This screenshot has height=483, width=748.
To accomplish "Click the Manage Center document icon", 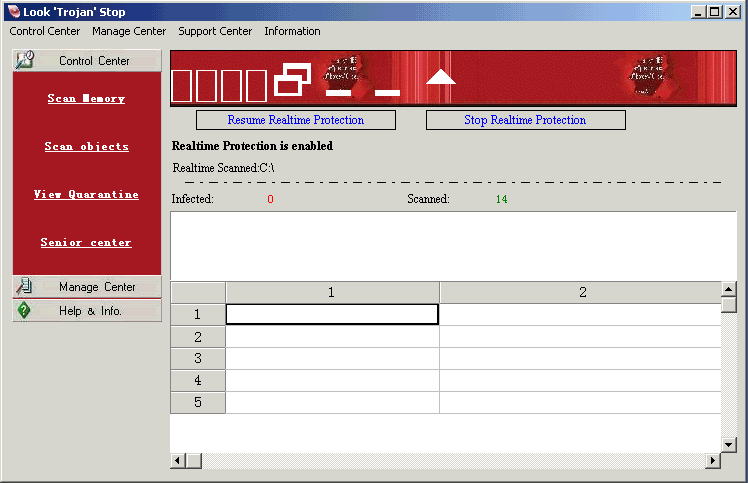I will coord(24,286).
